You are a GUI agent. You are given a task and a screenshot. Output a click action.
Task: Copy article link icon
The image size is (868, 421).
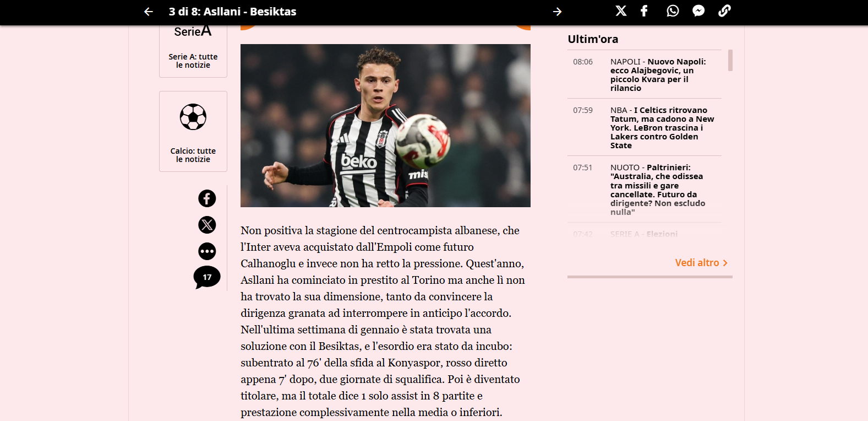[x=724, y=11]
